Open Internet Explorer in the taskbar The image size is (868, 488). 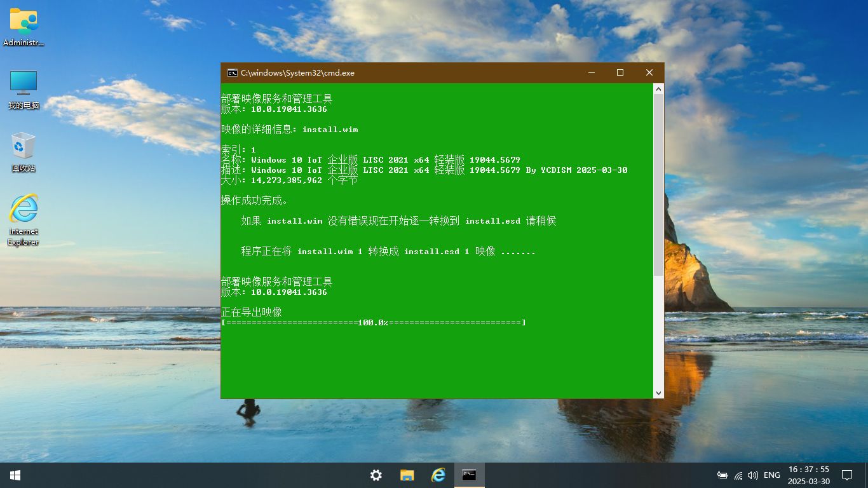[x=438, y=475]
